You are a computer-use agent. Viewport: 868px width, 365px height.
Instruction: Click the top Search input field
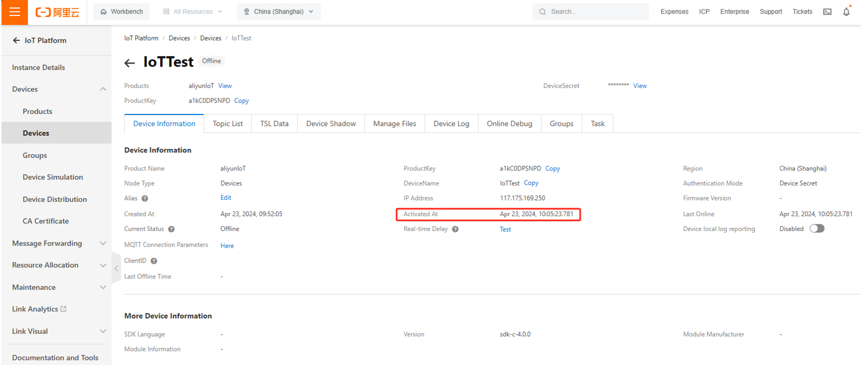pyautogui.click(x=594, y=11)
